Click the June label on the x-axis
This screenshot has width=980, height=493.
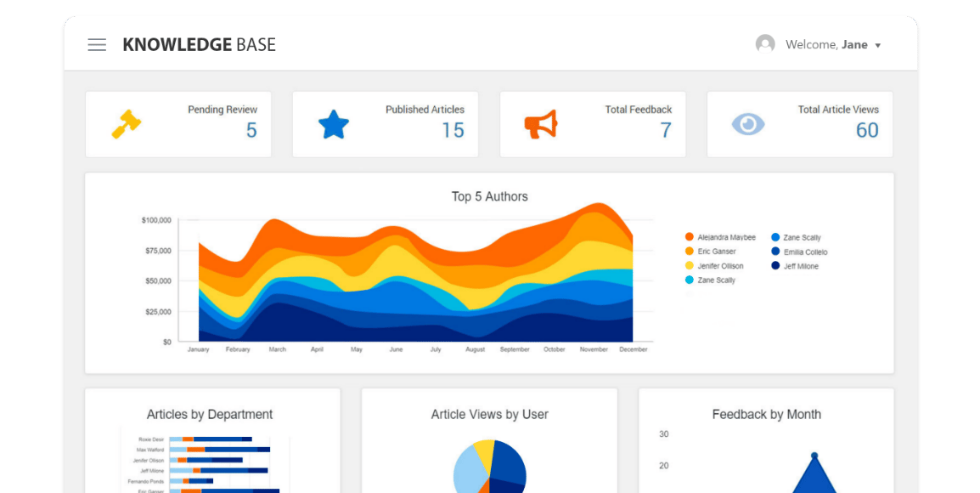point(397,349)
